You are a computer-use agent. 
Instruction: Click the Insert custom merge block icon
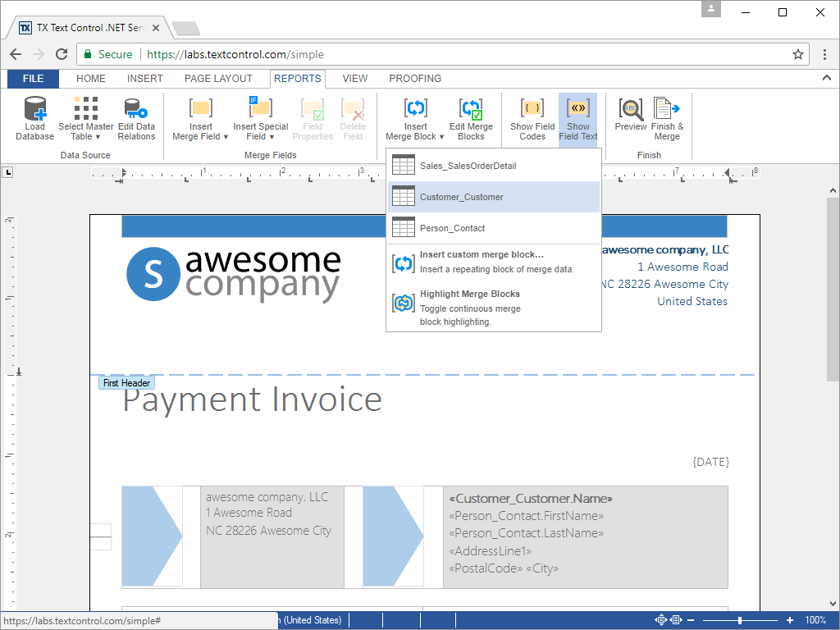pos(404,263)
